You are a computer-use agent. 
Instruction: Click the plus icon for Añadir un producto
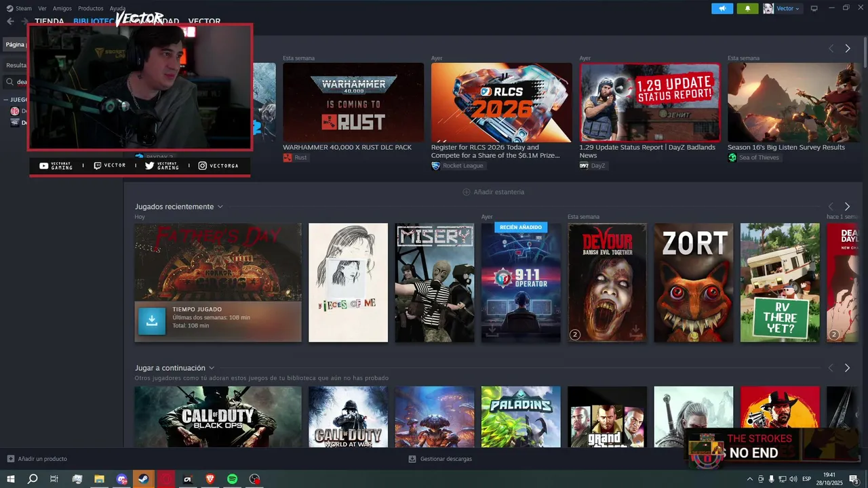click(11, 459)
